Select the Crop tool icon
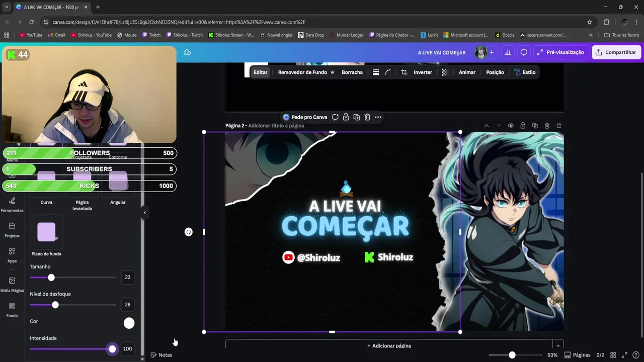Screen dimensions: 644x362 point(404,72)
